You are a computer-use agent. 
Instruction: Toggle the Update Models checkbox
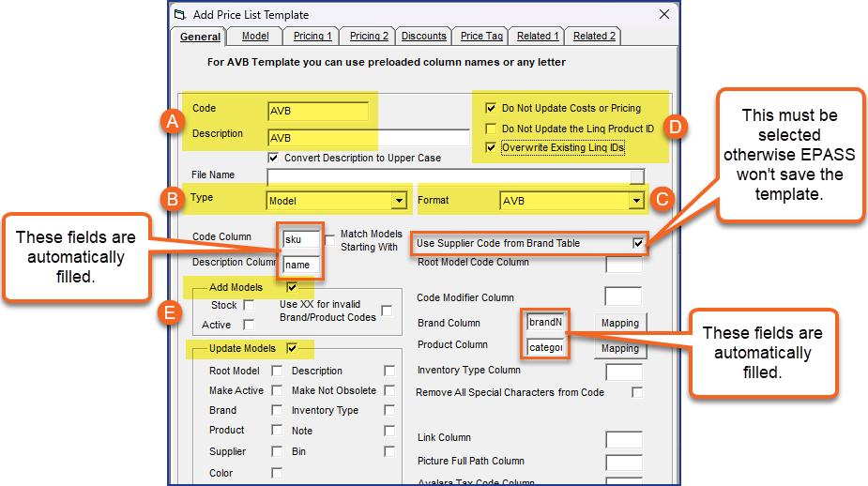pyautogui.click(x=292, y=348)
